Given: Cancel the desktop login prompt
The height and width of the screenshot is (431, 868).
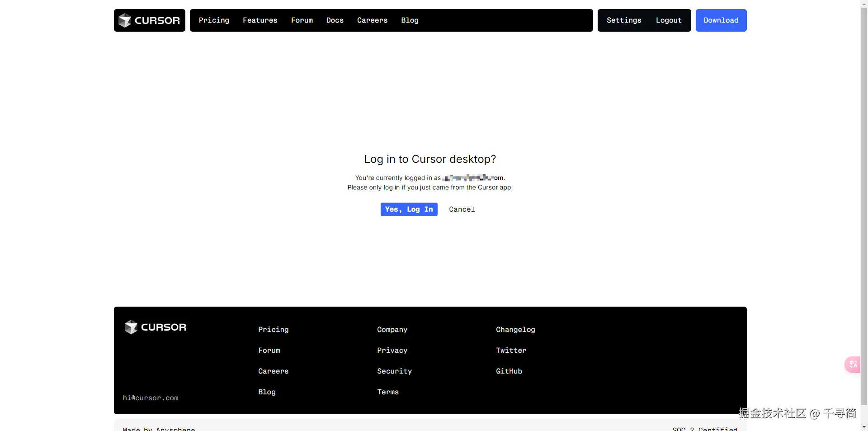Looking at the screenshot, I should 462,209.
